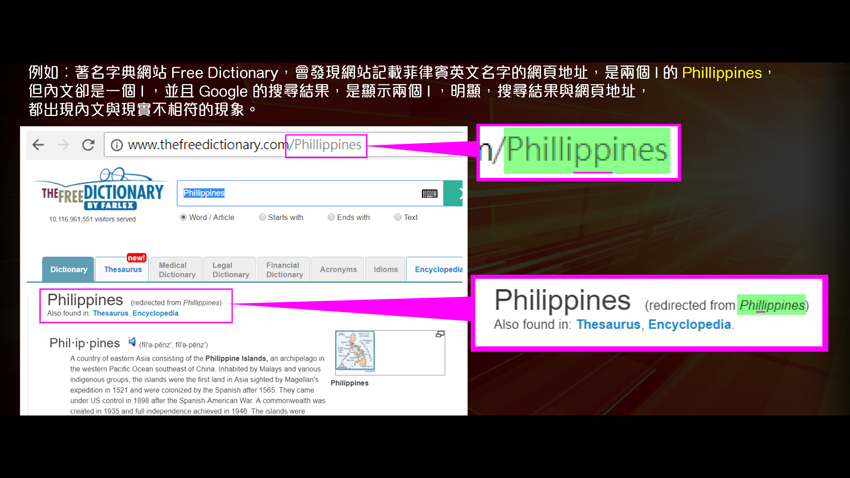Select Ends with radio button
The image size is (850, 478).
[331, 217]
